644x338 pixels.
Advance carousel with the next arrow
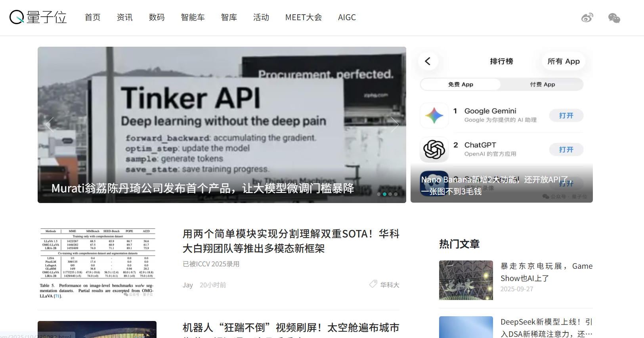(x=394, y=125)
